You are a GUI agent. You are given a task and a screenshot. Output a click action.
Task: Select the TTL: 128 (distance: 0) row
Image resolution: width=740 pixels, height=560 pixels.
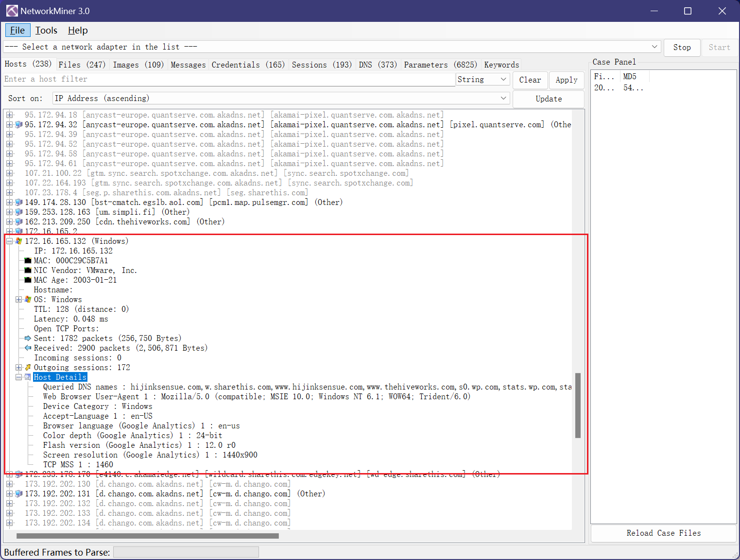coord(81,309)
